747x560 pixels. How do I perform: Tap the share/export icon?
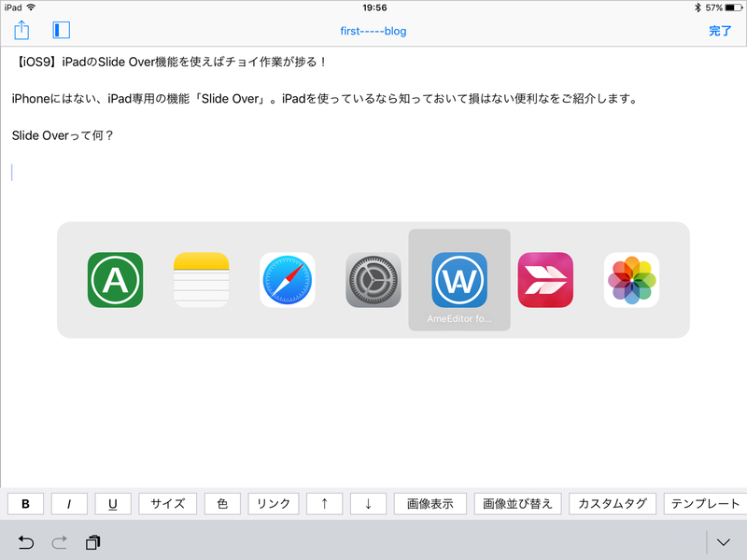21,31
